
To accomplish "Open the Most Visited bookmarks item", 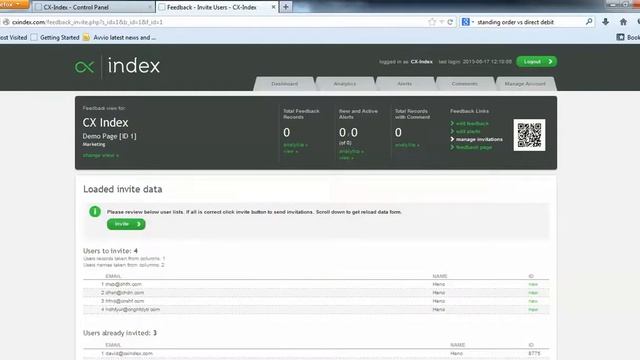I will (13, 38).
